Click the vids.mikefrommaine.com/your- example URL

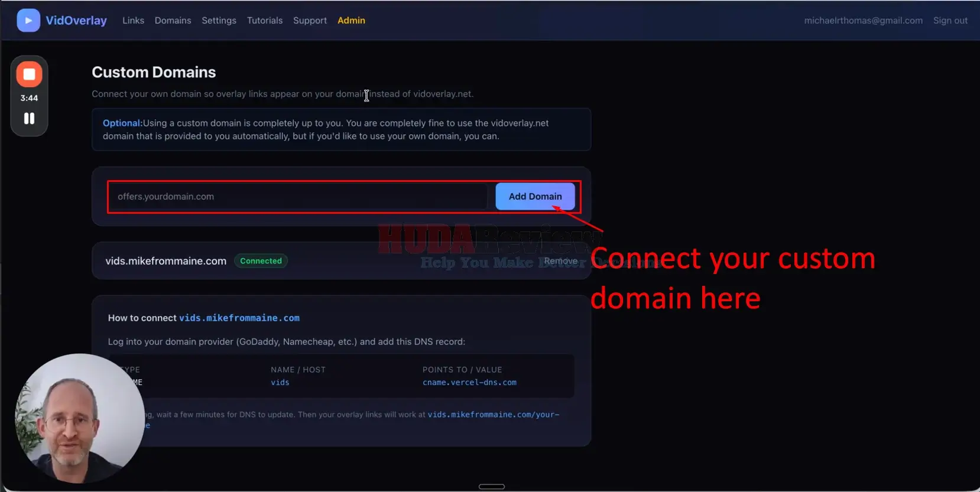493,415
